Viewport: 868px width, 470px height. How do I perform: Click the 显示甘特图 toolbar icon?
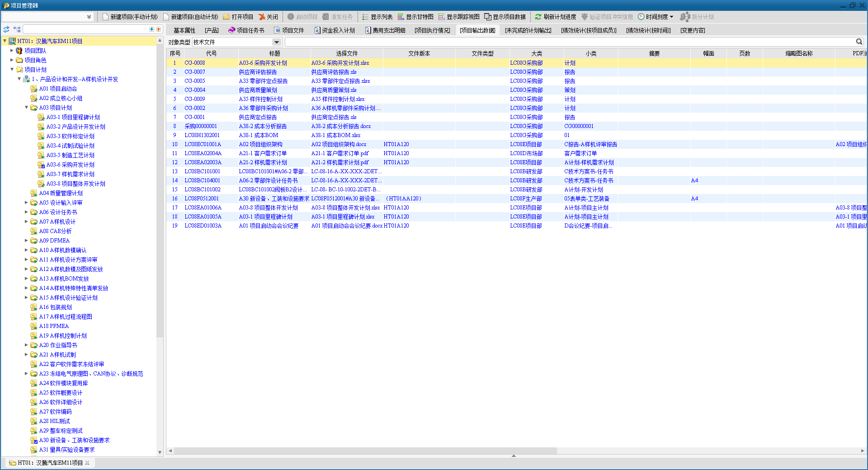pyautogui.click(x=401, y=17)
